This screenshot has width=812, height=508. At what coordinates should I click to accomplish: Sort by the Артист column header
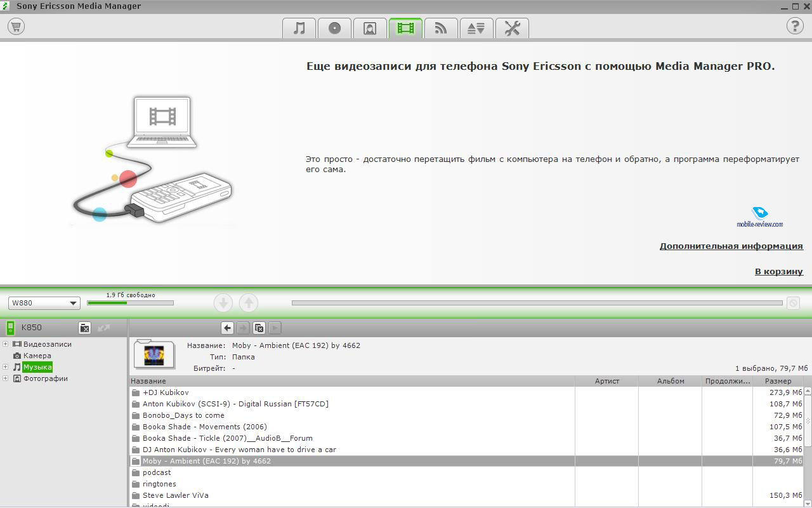(606, 381)
